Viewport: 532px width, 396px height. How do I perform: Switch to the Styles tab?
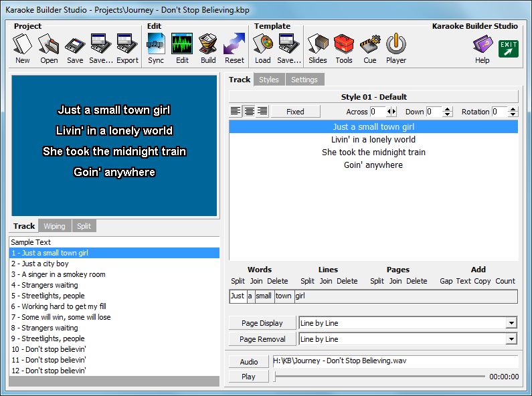pos(269,80)
